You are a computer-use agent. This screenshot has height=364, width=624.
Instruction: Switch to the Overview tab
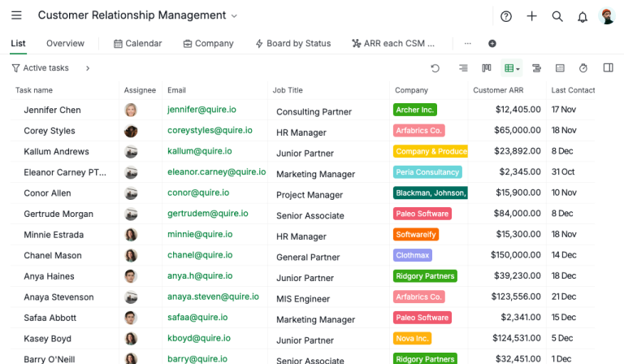pos(65,43)
